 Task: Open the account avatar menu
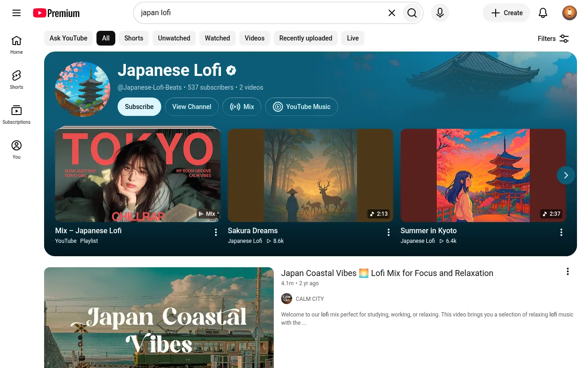coord(570,13)
